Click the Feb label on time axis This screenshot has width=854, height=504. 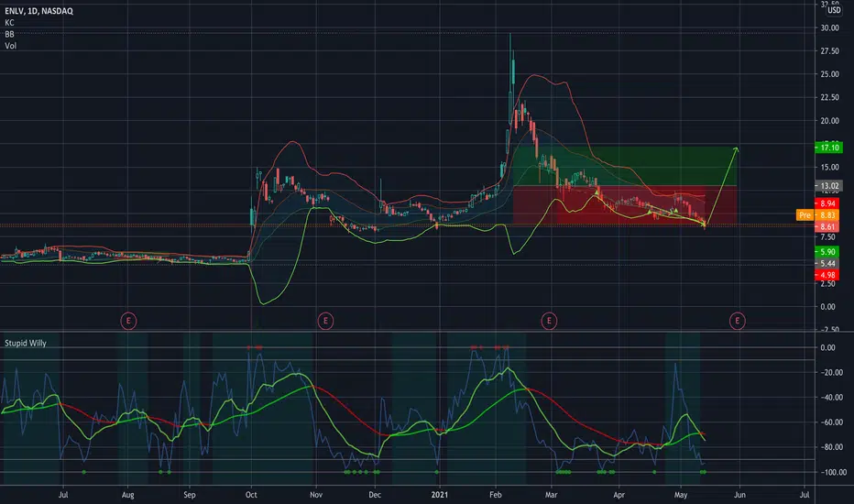[x=495, y=495]
